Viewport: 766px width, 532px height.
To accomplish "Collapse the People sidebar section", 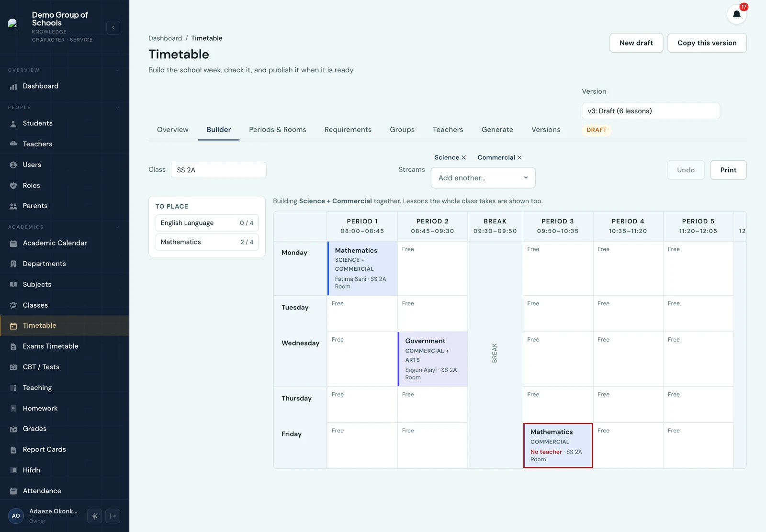I will tap(117, 108).
